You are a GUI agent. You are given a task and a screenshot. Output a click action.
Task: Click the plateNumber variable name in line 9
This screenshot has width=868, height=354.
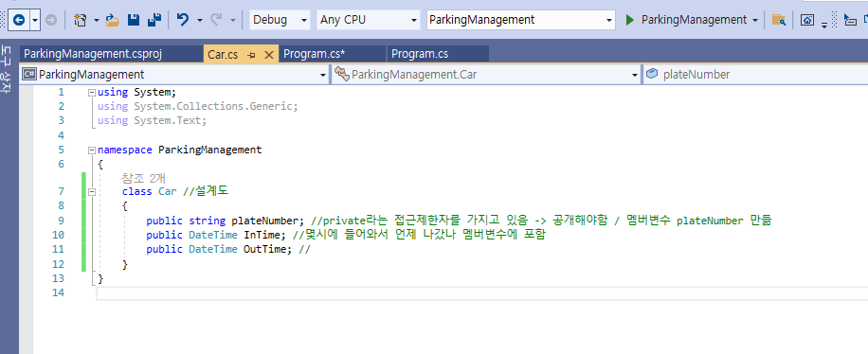264,221
